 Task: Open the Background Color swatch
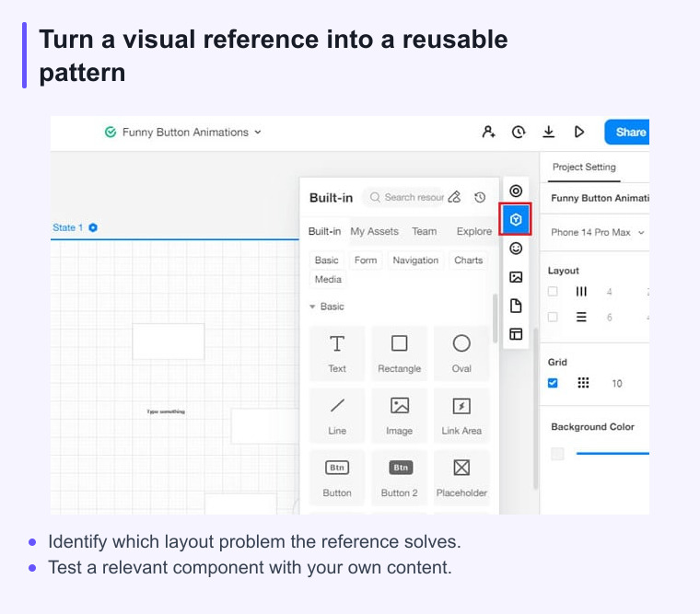pyautogui.click(x=557, y=454)
